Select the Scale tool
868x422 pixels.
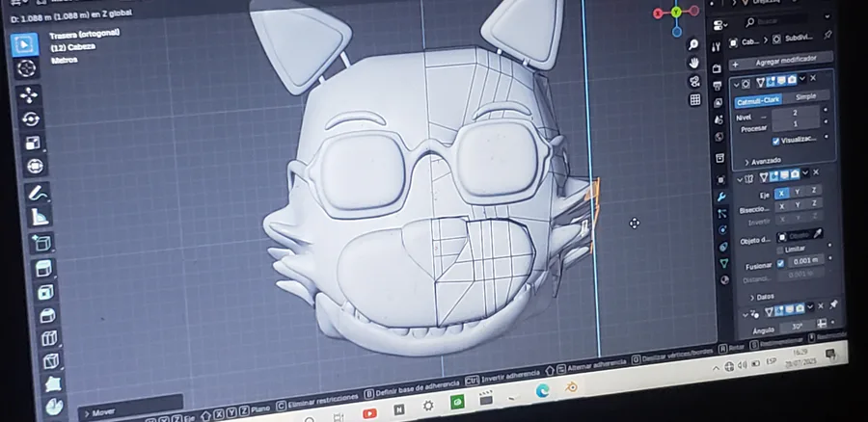point(33,143)
